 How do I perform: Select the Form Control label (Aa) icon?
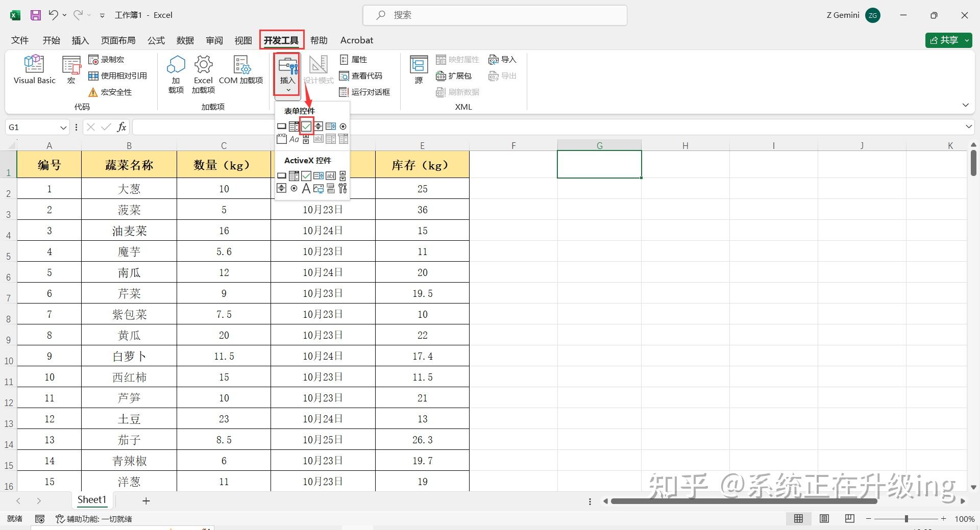[294, 139]
